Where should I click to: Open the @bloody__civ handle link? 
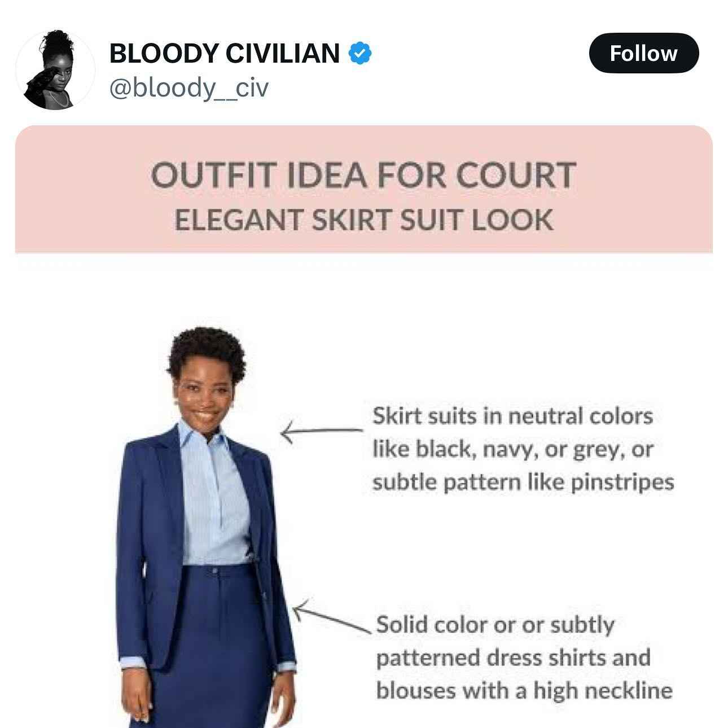point(188,87)
